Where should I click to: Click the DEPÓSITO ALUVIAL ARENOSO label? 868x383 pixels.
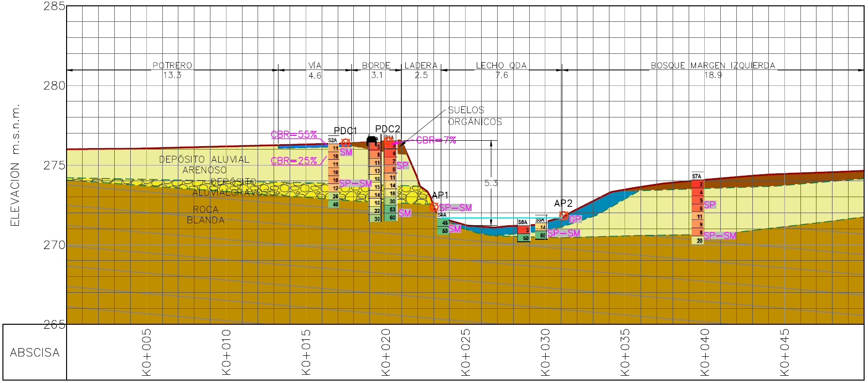(x=204, y=165)
